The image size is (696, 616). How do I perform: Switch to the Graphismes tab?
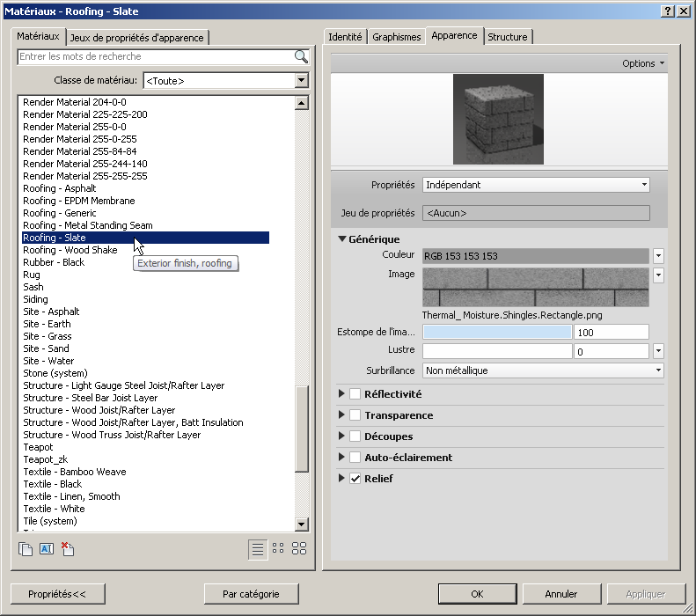click(396, 37)
